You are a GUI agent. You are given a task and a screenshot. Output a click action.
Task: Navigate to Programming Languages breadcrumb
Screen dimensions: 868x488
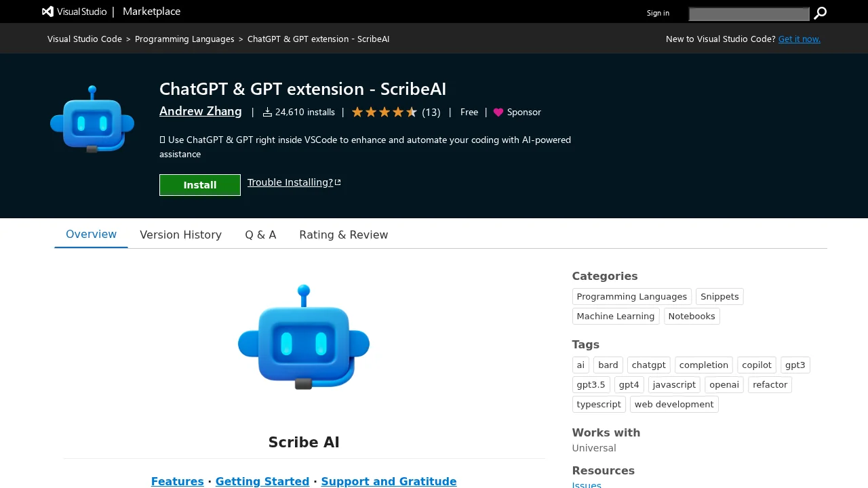184,39
